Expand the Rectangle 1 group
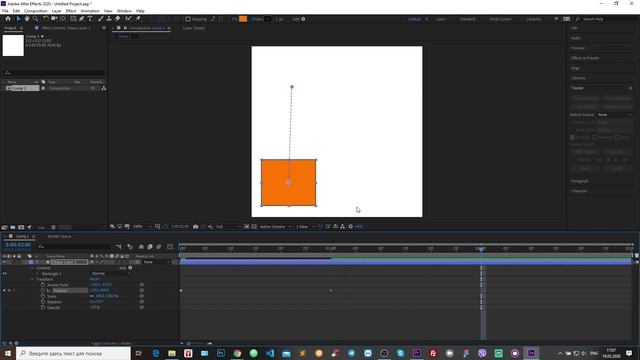This screenshot has height=360, width=640. coord(38,274)
